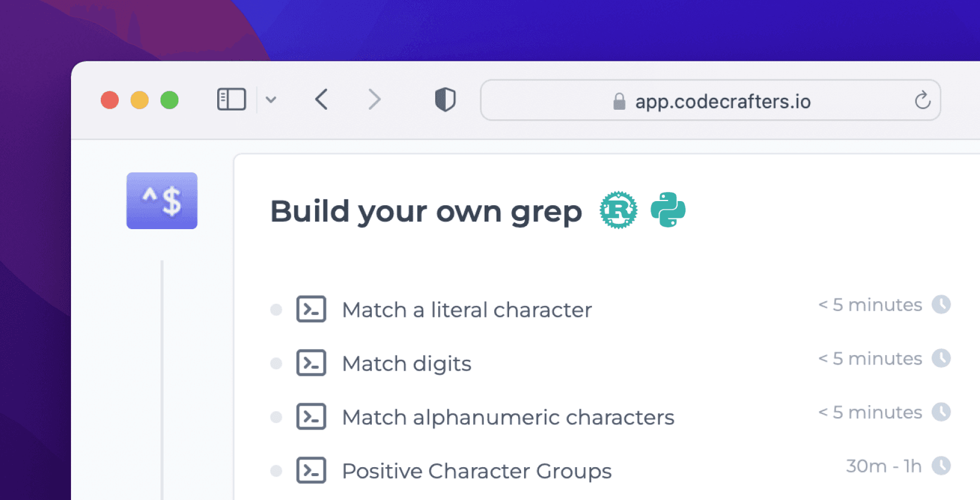Click the terminal icon beside Match digits
This screenshot has height=500, width=980.
(311, 363)
